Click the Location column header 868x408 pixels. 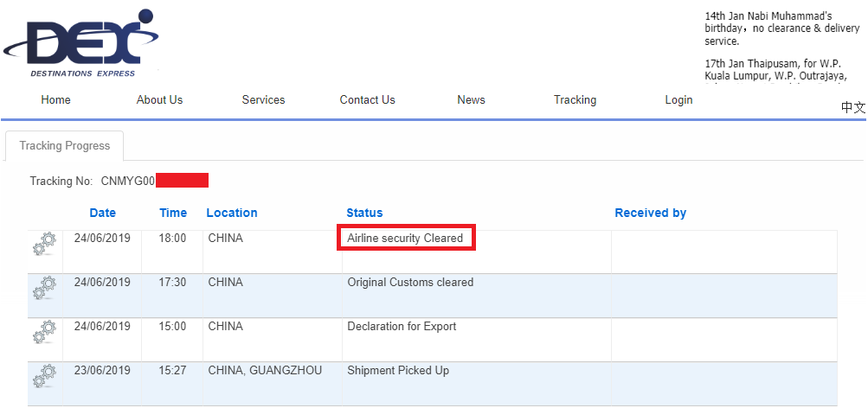(x=231, y=213)
